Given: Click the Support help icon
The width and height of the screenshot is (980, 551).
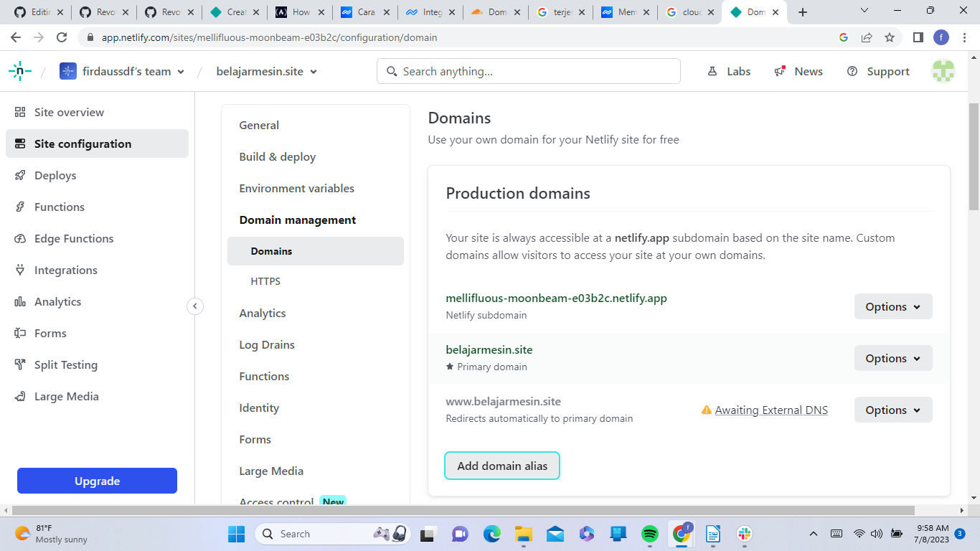Looking at the screenshot, I should point(853,71).
